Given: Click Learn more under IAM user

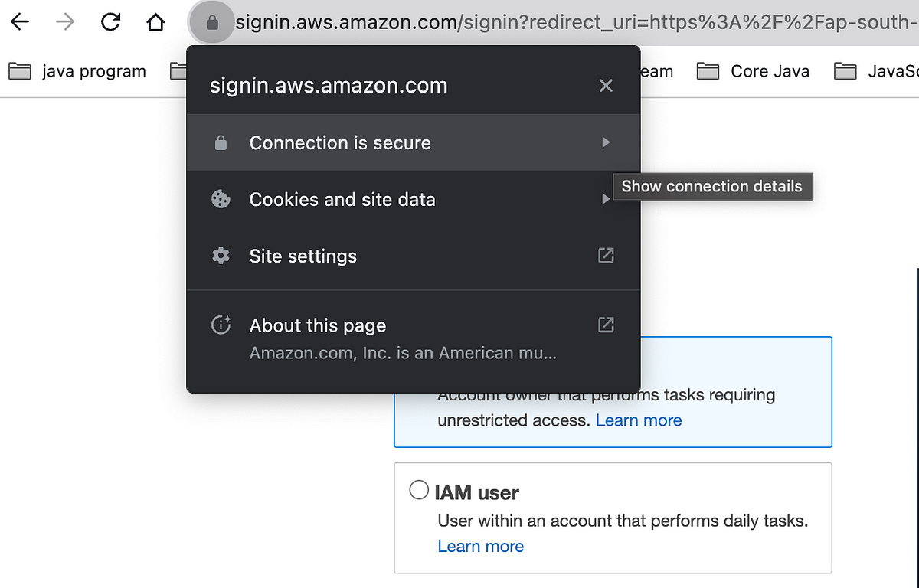Looking at the screenshot, I should [x=481, y=546].
